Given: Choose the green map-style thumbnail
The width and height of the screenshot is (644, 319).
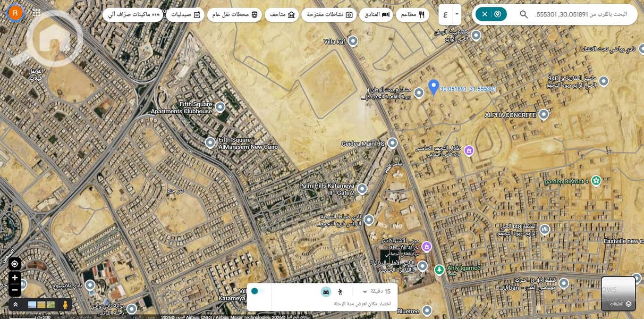Looking at the screenshot, I should click(x=50, y=305).
